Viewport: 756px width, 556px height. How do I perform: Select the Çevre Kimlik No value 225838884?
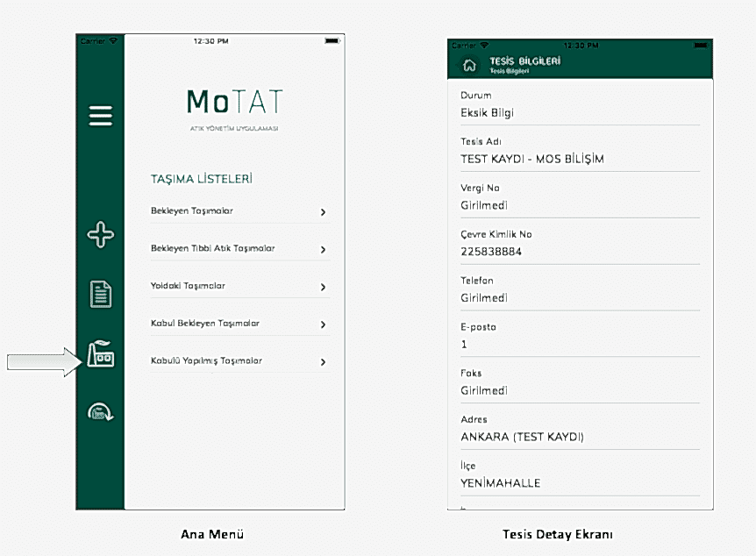[492, 252]
